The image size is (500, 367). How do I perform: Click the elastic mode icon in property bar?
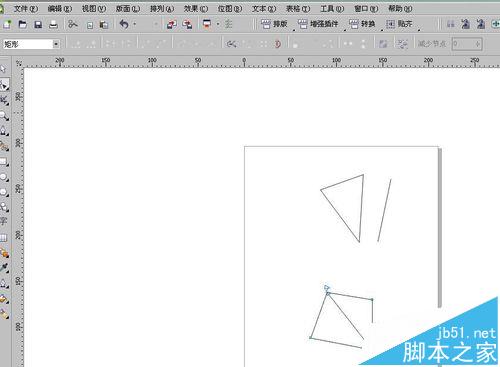click(383, 44)
